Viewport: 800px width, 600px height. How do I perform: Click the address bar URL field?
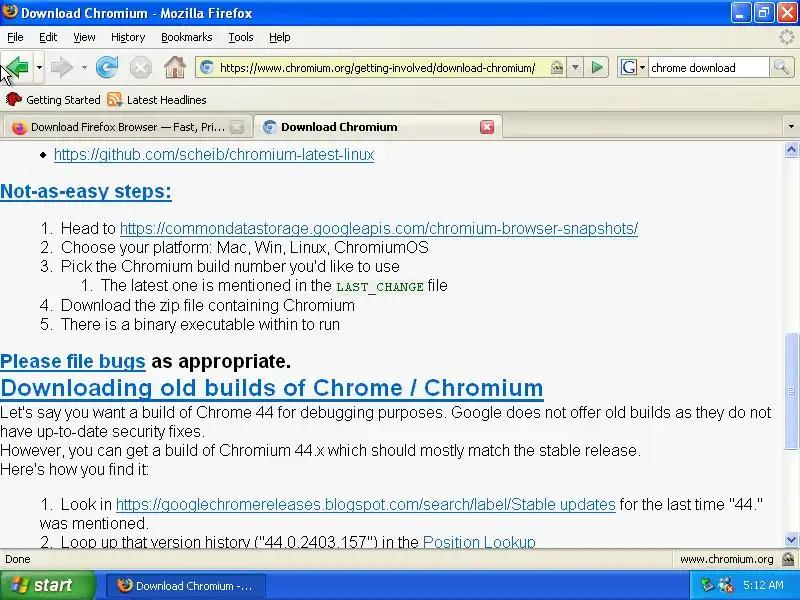pos(378,68)
